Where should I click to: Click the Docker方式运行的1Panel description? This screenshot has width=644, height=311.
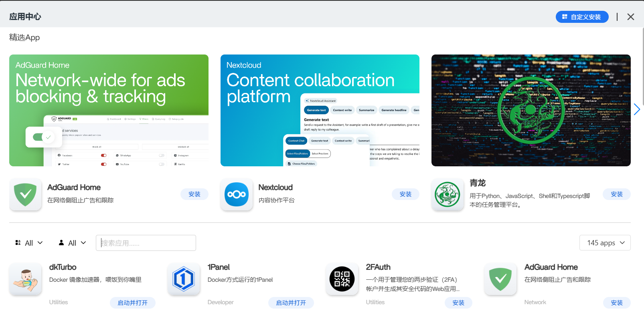click(240, 280)
